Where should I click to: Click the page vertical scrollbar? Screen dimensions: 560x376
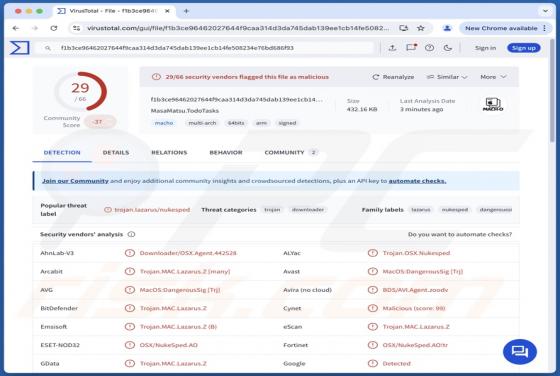(x=553, y=91)
